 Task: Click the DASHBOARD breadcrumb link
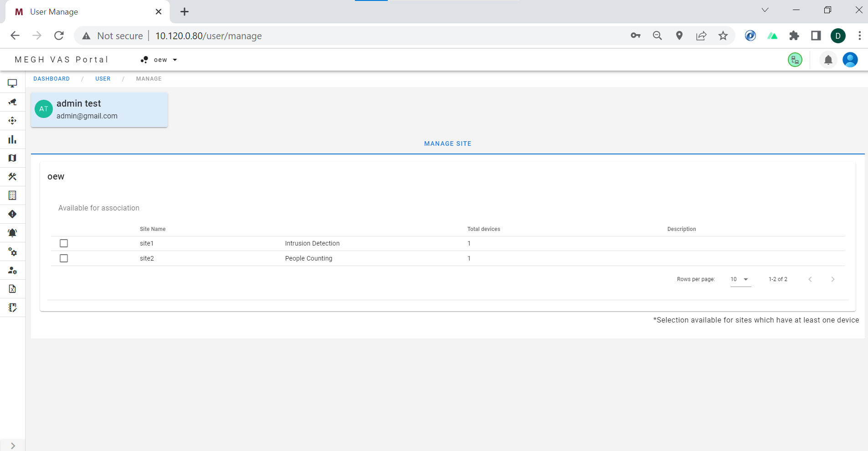52,79
